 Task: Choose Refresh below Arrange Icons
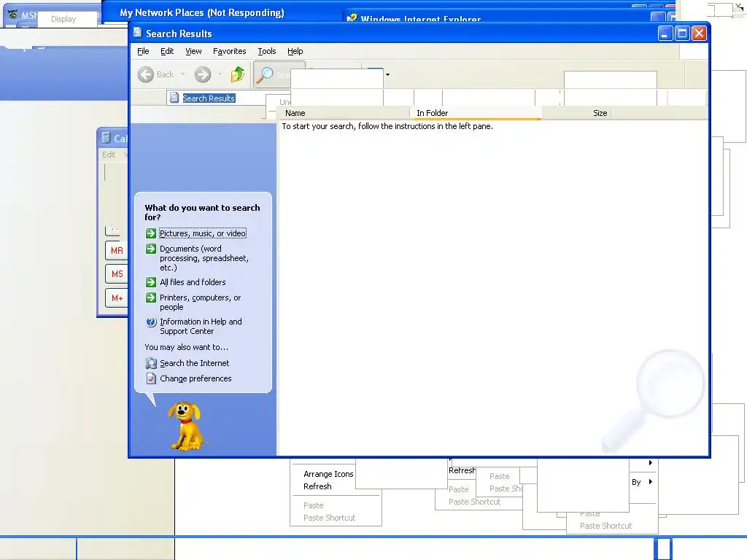[317, 486]
